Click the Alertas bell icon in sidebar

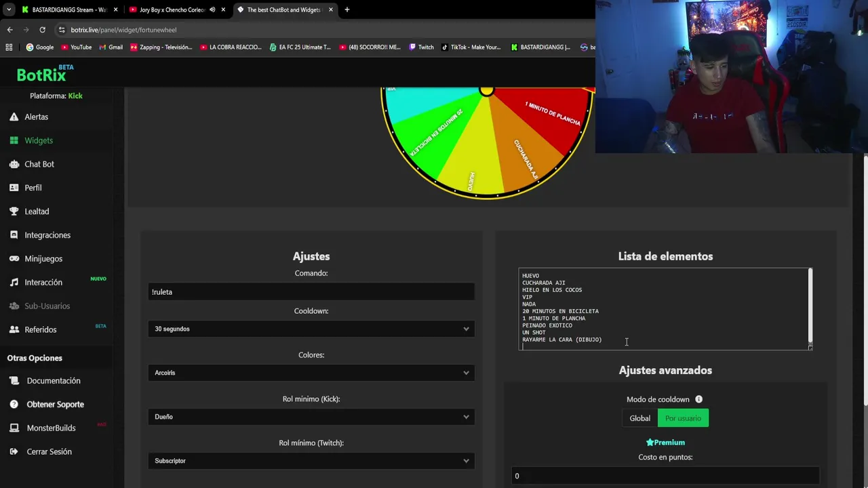(14, 117)
